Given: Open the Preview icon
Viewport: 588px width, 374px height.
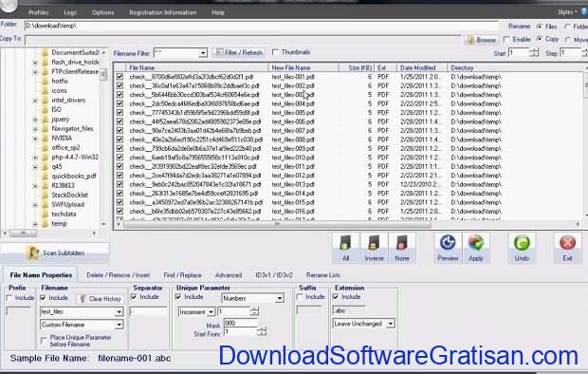Looking at the screenshot, I should [x=448, y=243].
